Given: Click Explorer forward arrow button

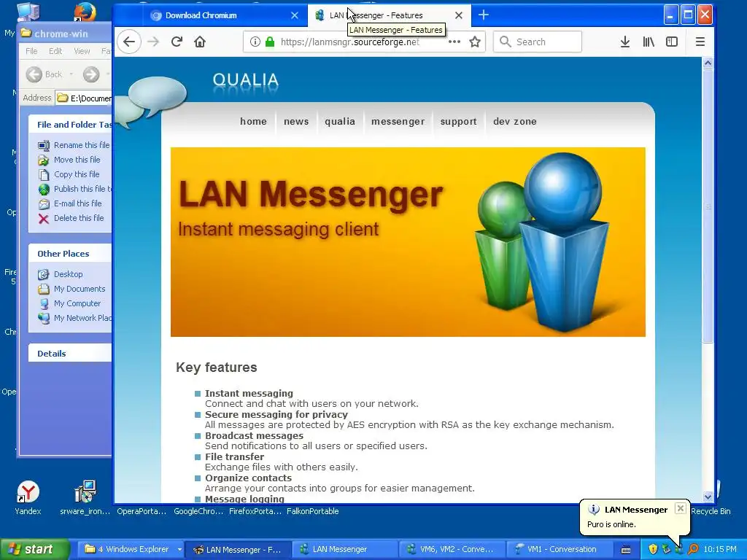Looking at the screenshot, I should (x=91, y=74).
